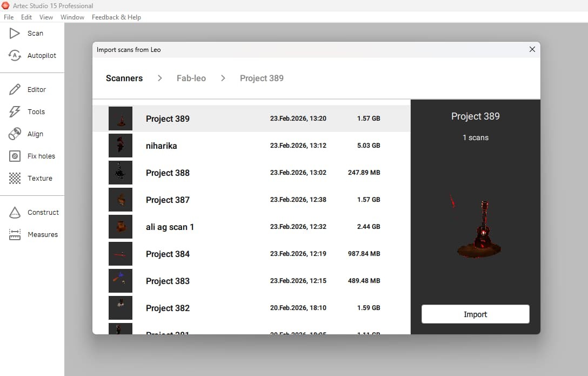Viewport: 588px width, 376px height.
Task: Select Project 388 thumbnail
Action: (x=121, y=173)
